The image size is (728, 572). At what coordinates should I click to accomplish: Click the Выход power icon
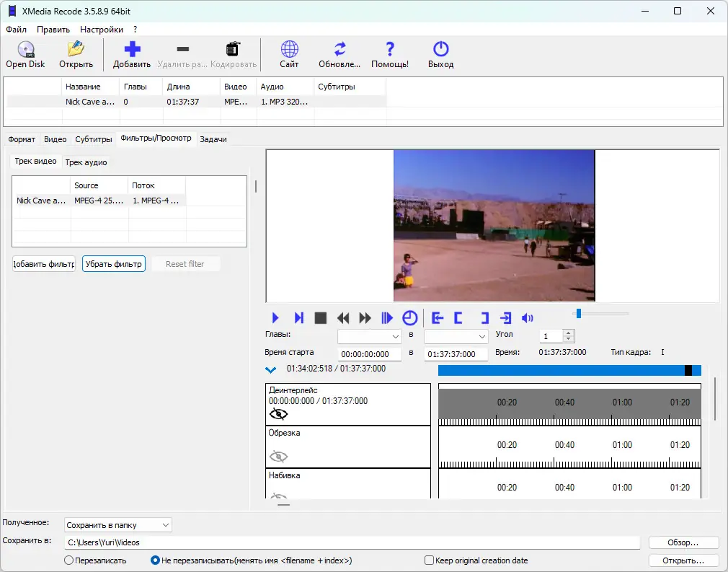(x=440, y=50)
